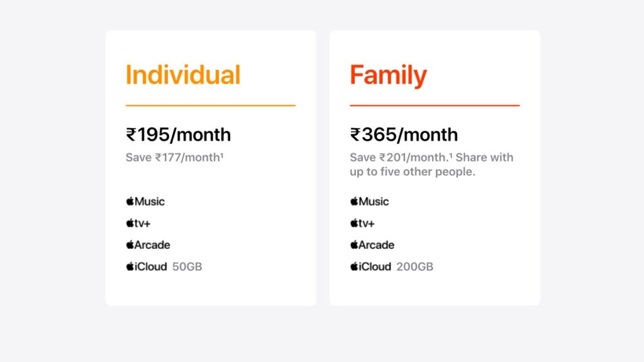This screenshot has width=644, height=362.
Task: Click the Apple TV+ logo in Individual plan
Action: click(140, 223)
